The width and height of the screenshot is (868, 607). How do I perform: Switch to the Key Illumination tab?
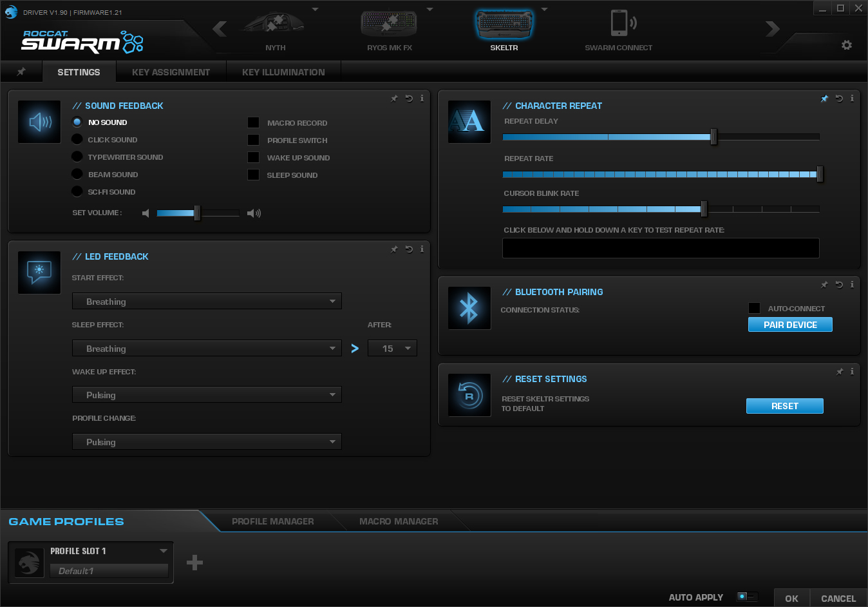click(283, 72)
